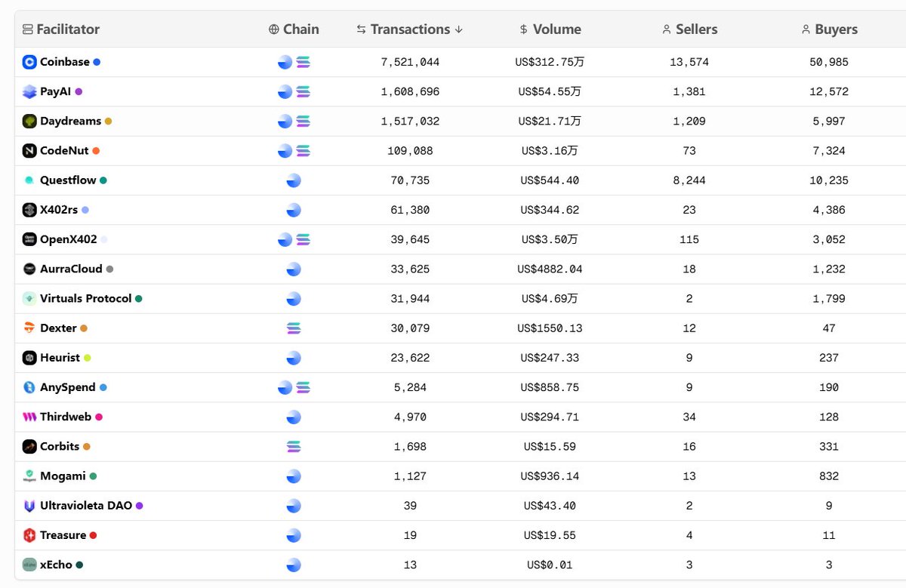Viewport: 906px width, 588px height.
Task: Click Solana chain icon in Corbits row
Action: point(294,447)
